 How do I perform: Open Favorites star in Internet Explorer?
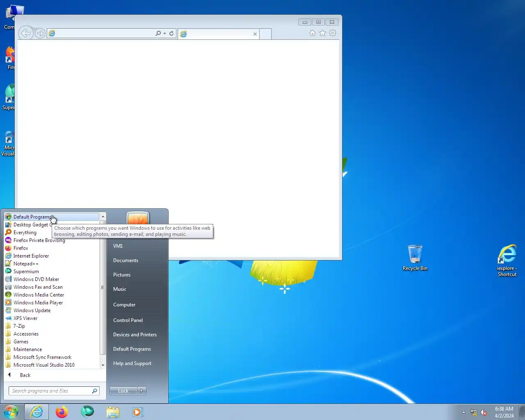click(x=323, y=33)
